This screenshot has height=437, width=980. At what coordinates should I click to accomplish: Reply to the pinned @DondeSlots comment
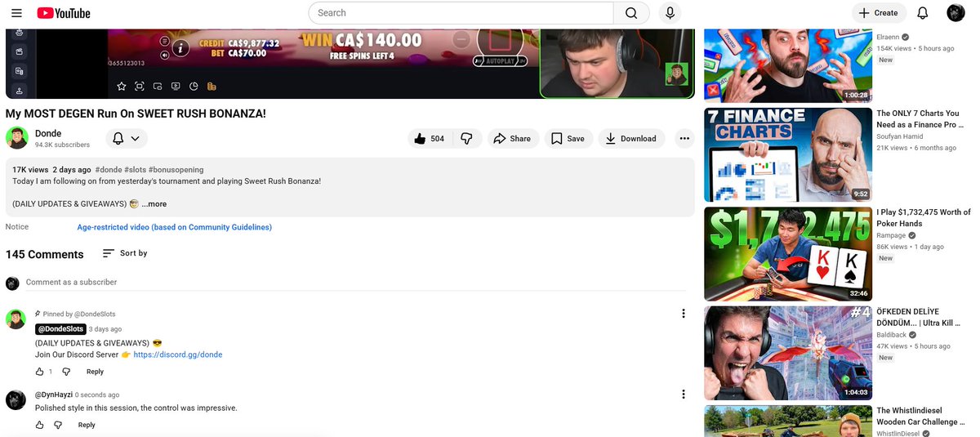point(95,372)
